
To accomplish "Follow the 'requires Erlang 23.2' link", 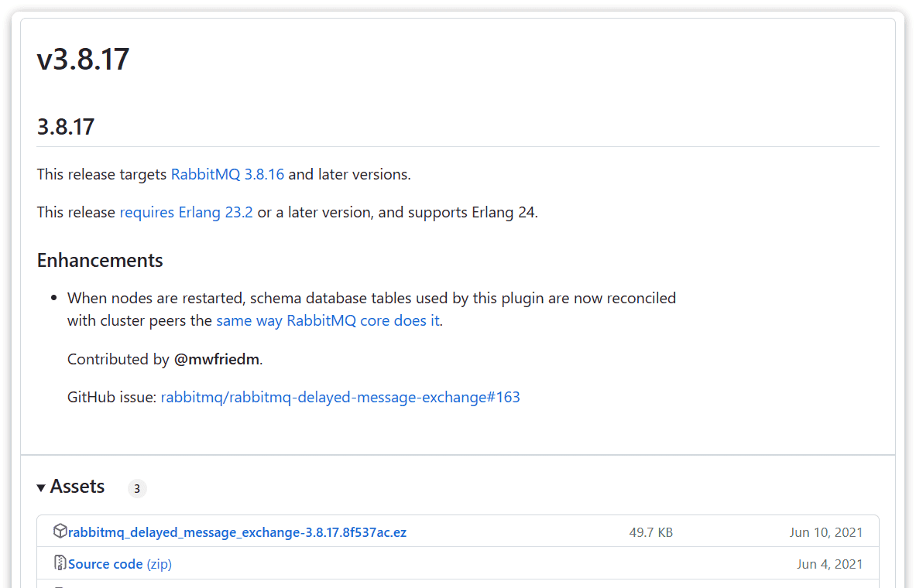I will (x=186, y=212).
